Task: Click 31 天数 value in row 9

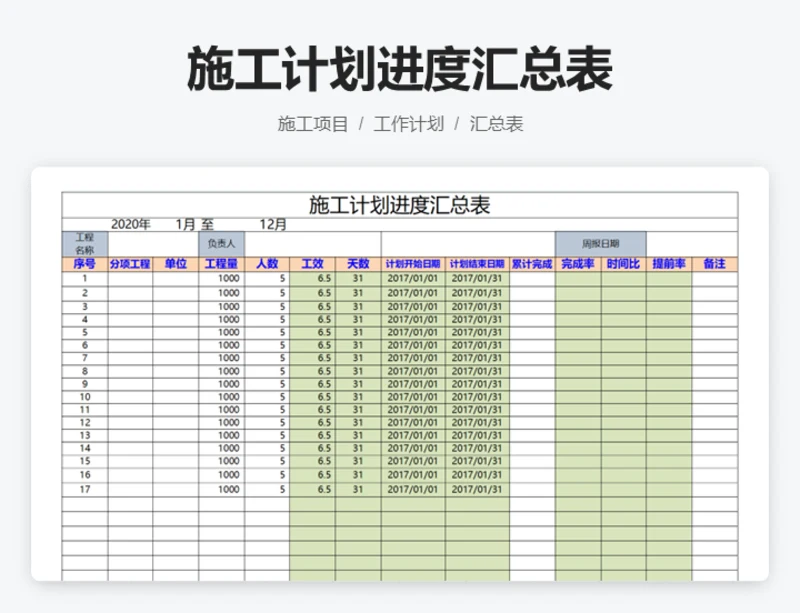Action: point(358,384)
